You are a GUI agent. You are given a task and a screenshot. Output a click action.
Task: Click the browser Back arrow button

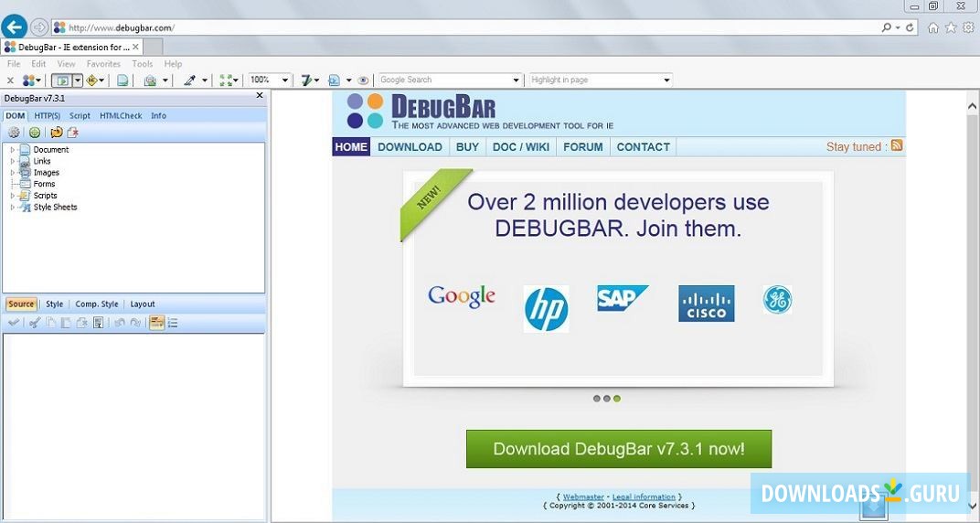click(15, 27)
